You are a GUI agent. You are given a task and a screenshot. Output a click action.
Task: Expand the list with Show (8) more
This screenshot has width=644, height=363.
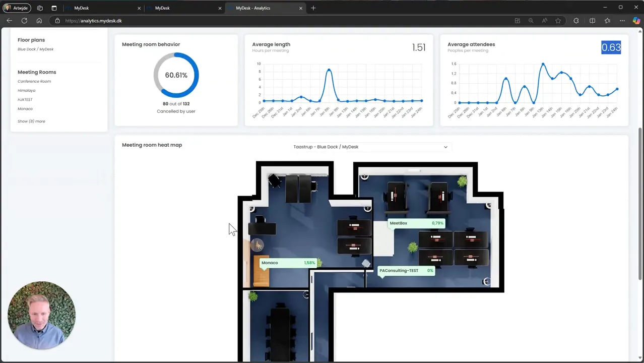click(31, 121)
